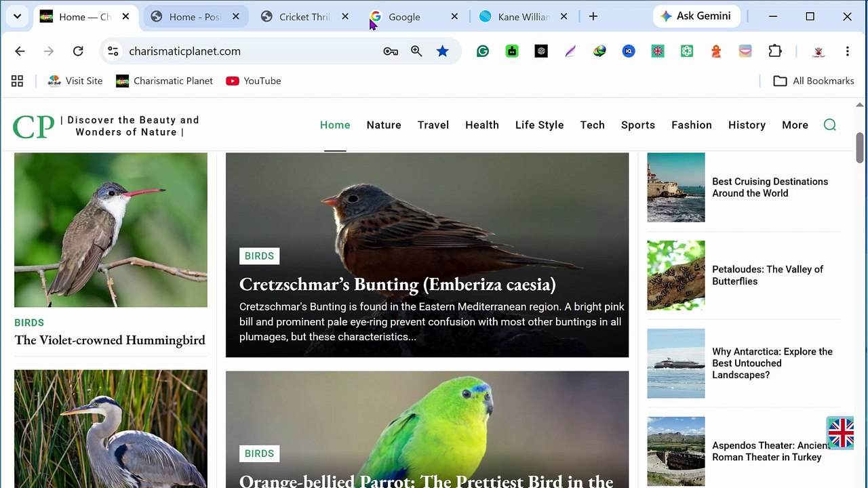Screen dimensions: 868x488
Task: Open the Aspendos Theater thumbnail image
Action: click(x=676, y=451)
